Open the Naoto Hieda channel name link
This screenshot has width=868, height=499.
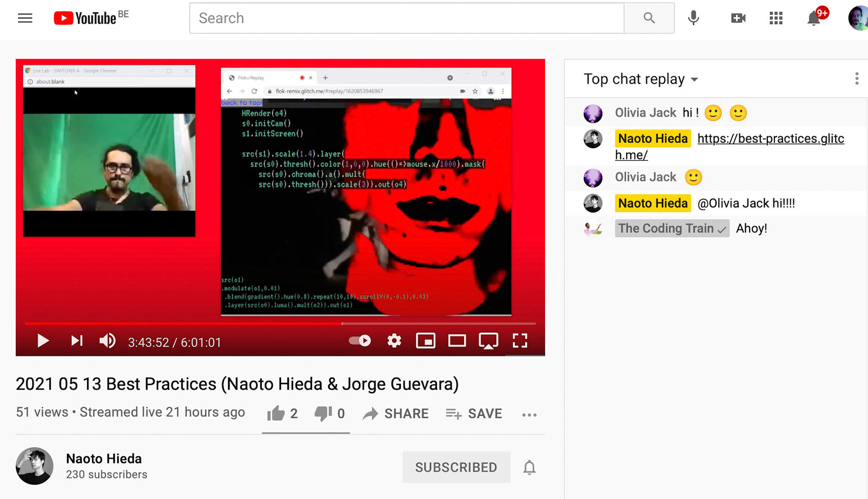coord(104,458)
